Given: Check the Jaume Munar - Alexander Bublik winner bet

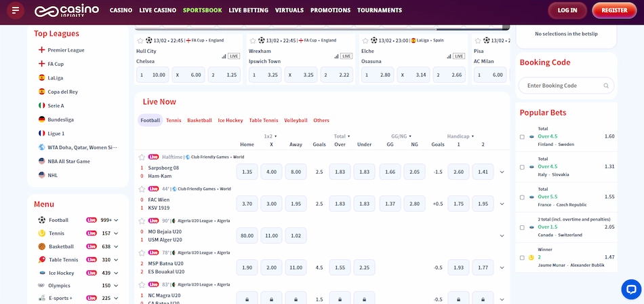Looking at the screenshot, I should [x=522, y=257].
